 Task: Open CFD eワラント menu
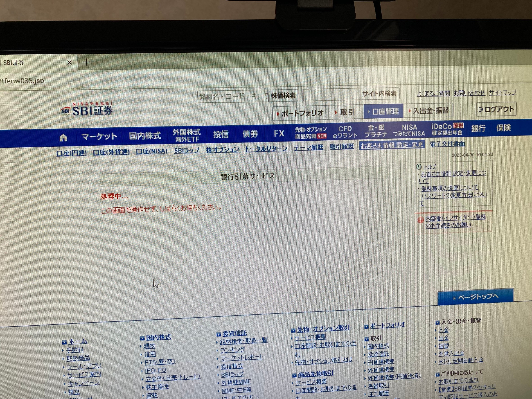(345, 132)
